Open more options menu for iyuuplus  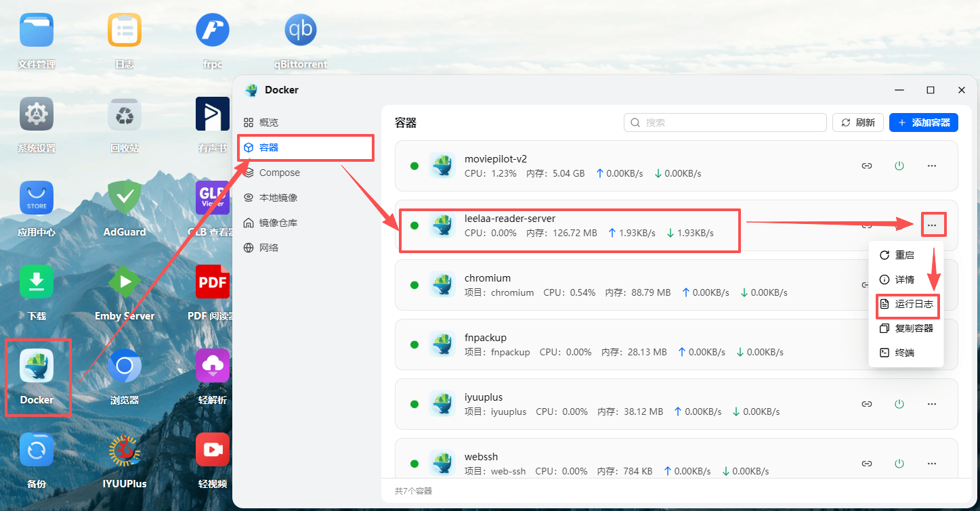point(932,404)
